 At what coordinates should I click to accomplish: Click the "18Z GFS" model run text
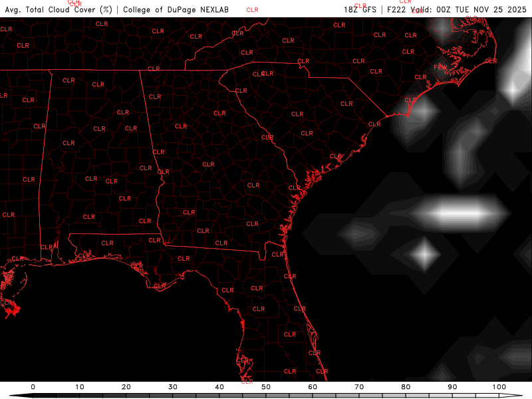(x=360, y=9)
